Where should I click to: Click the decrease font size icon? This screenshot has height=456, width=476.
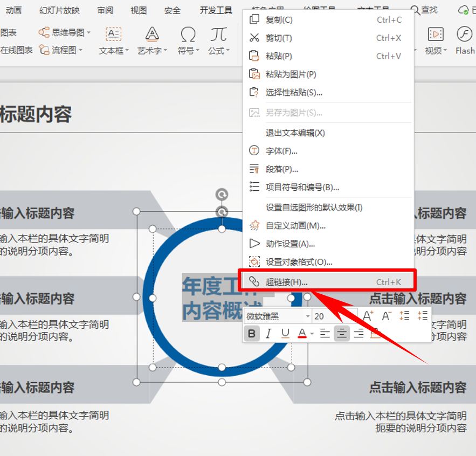387,316
